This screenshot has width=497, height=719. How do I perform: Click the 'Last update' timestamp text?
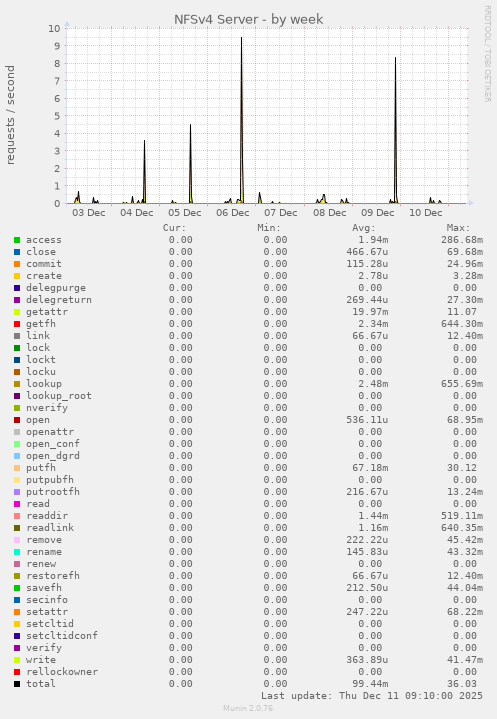point(372,696)
